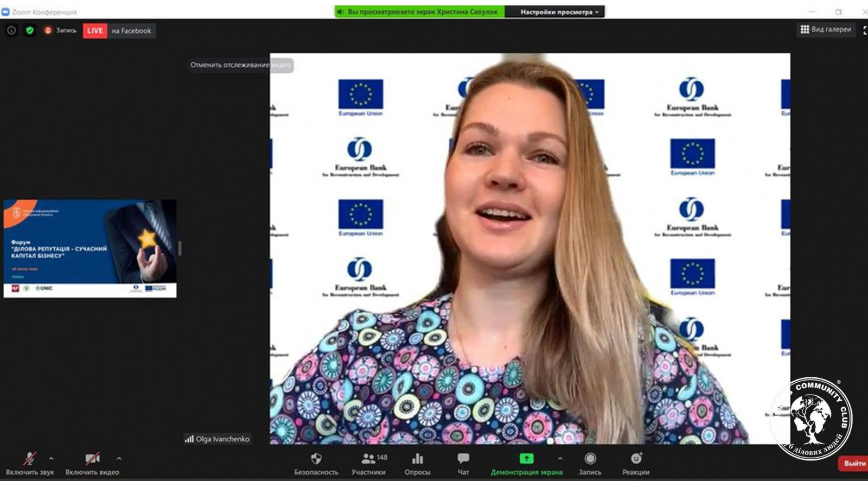Click the panel resize handle beside thumbnail
868x481 pixels.
[180, 249]
